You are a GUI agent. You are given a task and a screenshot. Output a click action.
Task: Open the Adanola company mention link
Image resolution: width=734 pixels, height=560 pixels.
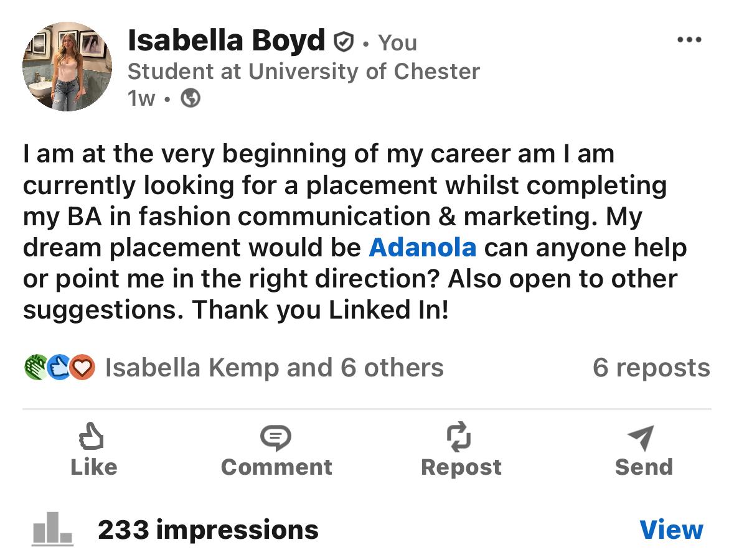tap(423, 248)
